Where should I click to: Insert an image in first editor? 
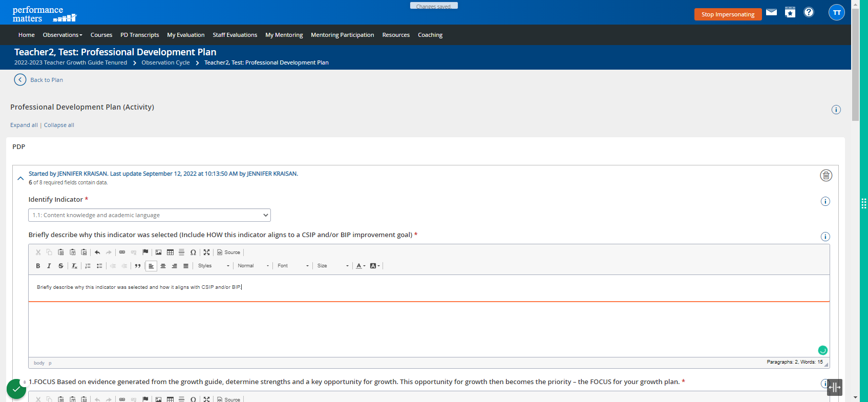pos(159,252)
